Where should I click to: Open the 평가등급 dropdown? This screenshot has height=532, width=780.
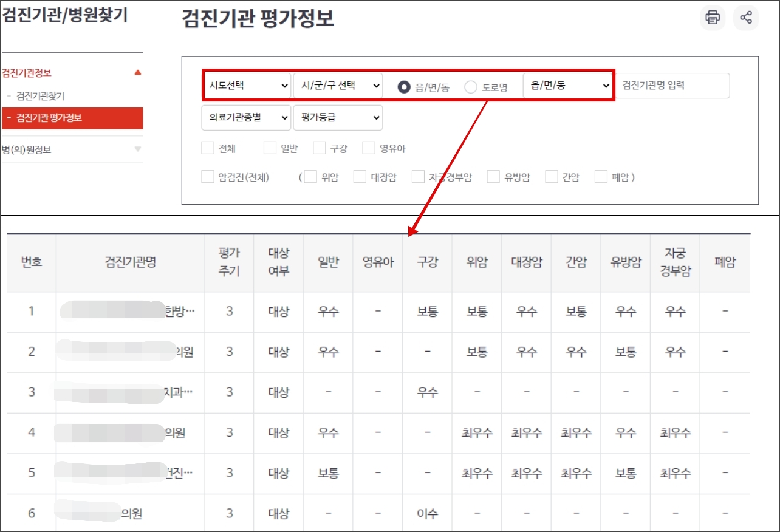point(338,117)
